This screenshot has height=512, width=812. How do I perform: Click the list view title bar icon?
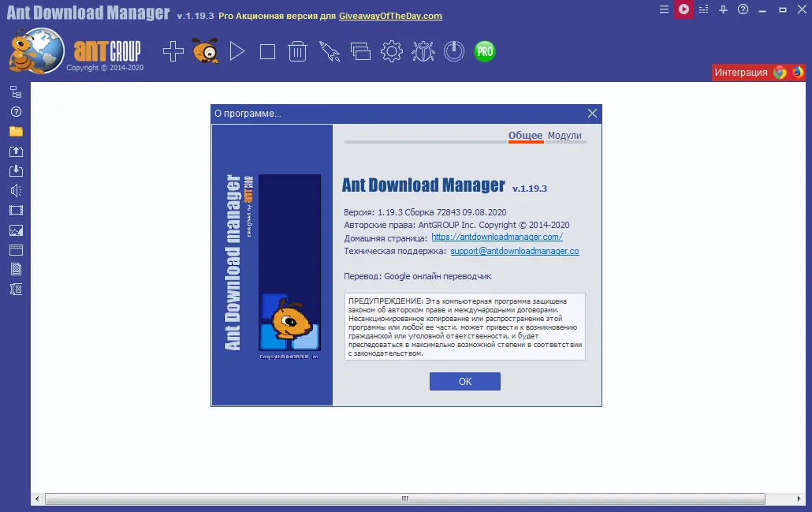[x=703, y=9]
